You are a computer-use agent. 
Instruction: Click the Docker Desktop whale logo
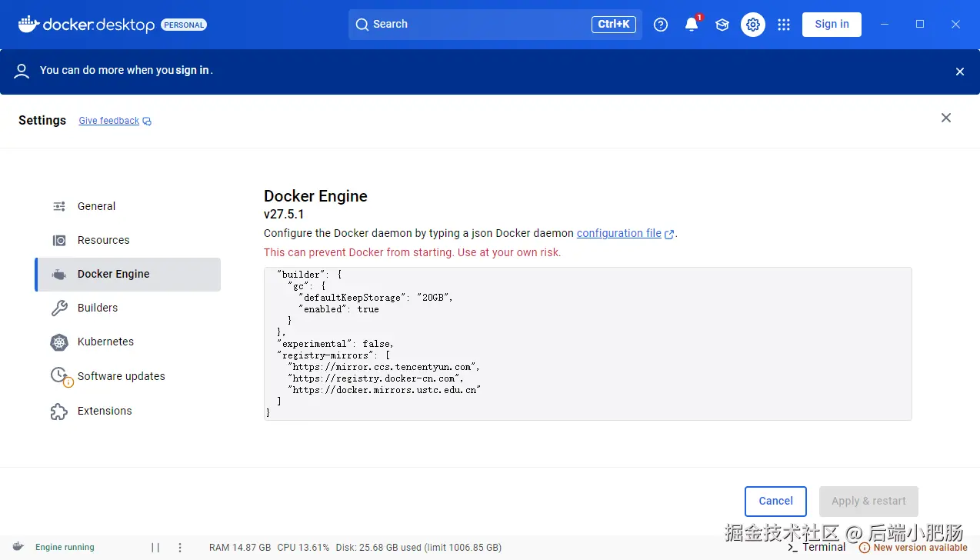(x=28, y=25)
